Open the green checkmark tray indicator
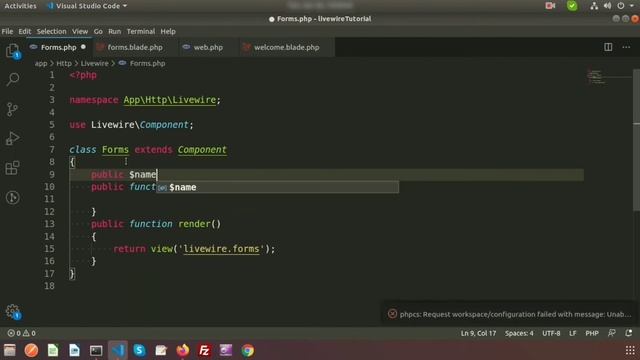The height and width of the screenshot is (360, 640). (572, 6)
